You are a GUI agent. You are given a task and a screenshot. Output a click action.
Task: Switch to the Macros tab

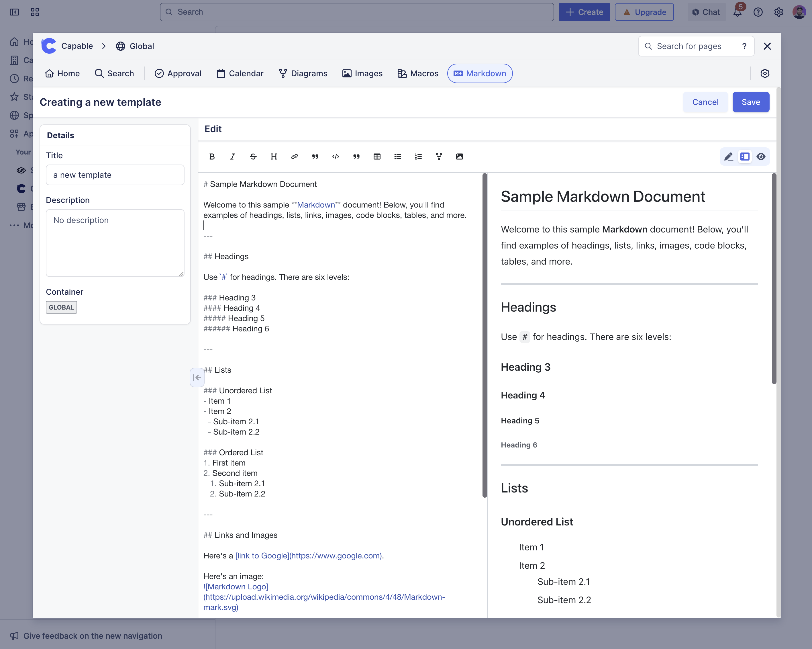point(418,73)
